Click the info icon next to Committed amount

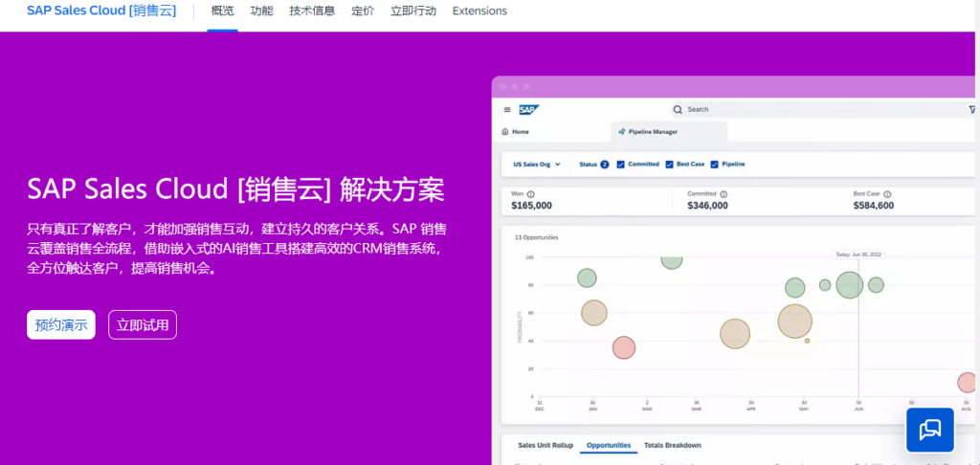pos(724,193)
